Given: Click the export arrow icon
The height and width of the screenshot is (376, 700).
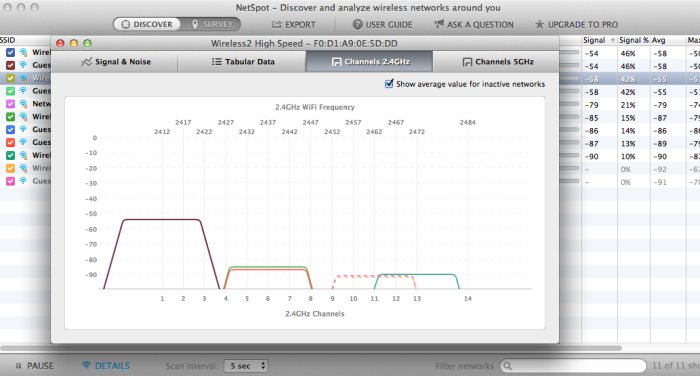Looking at the screenshot, I should (x=277, y=24).
